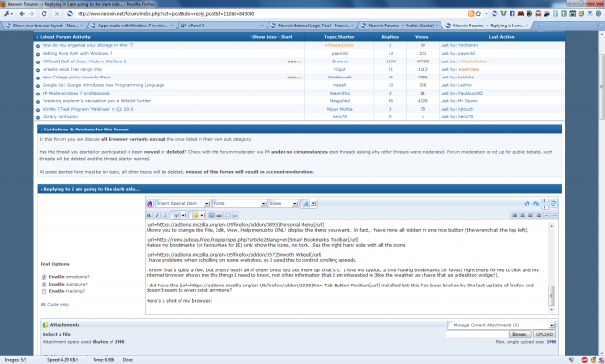Click the attachment file path field

tap(476, 335)
